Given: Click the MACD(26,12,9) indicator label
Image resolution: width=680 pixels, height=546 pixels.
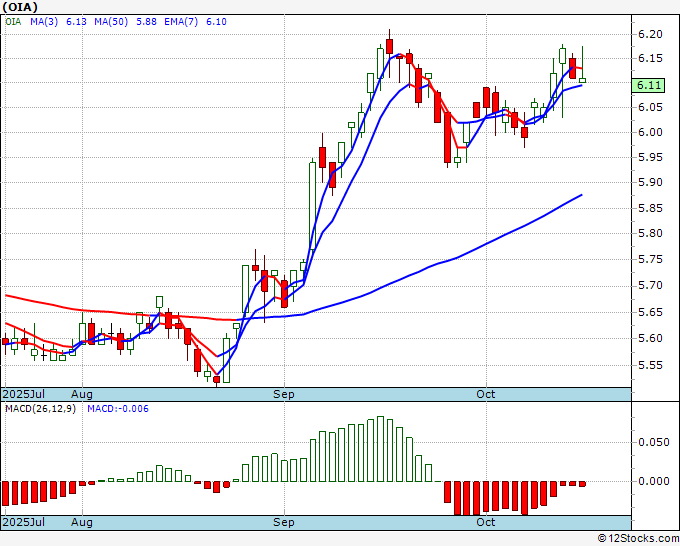Looking at the screenshot, I should point(40,409).
